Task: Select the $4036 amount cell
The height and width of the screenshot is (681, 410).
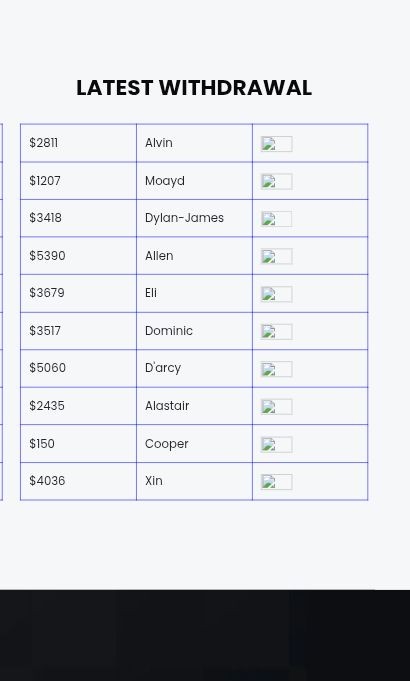Action: (x=78, y=481)
